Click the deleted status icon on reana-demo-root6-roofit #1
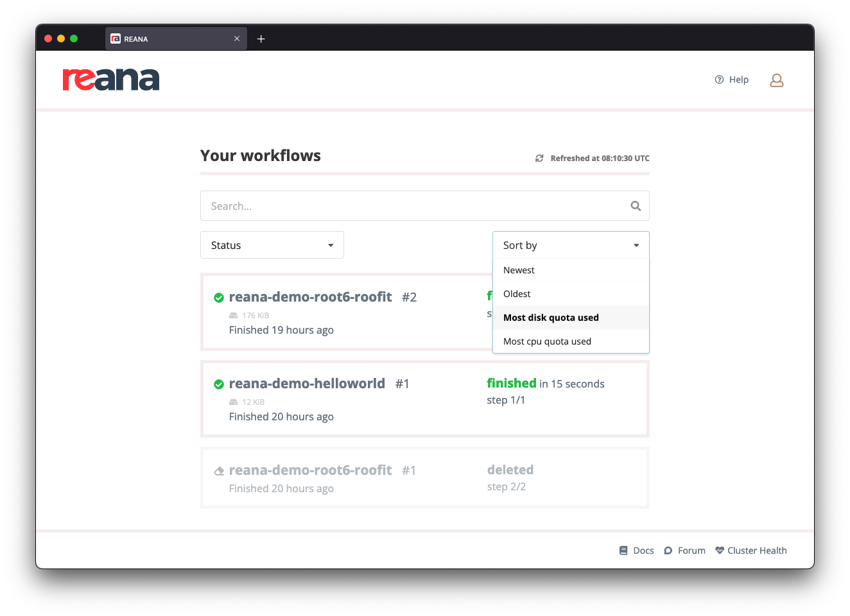 click(219, 470)
